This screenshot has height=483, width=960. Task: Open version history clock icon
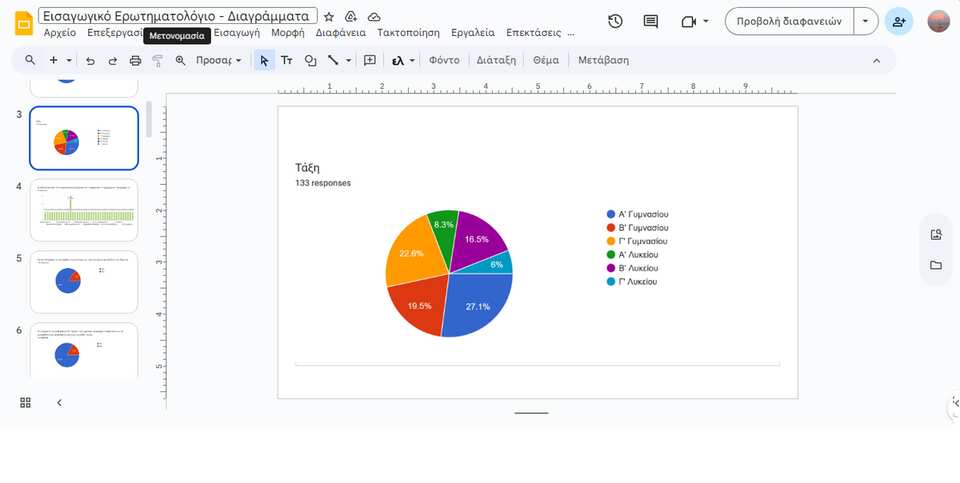tap(615, 21)
